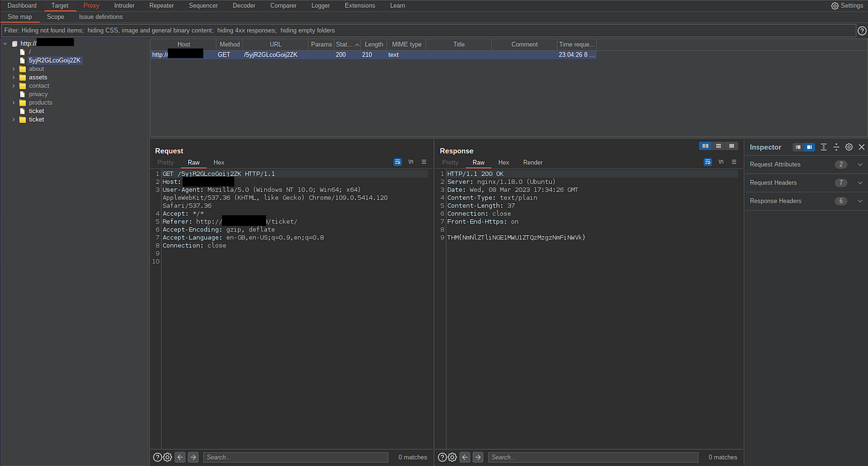Open the Request editor options hamburger menu
This screenshot has width=868, height=466.
click(424, 162)
